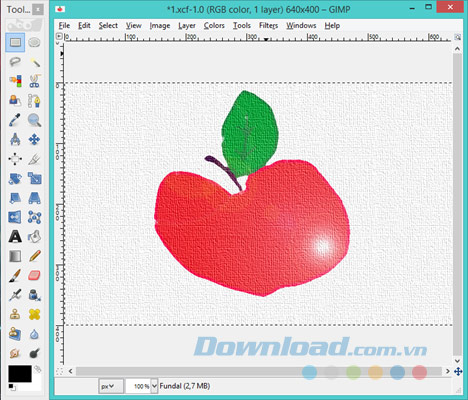Choose the Paintbrush tool

point(15,275)
